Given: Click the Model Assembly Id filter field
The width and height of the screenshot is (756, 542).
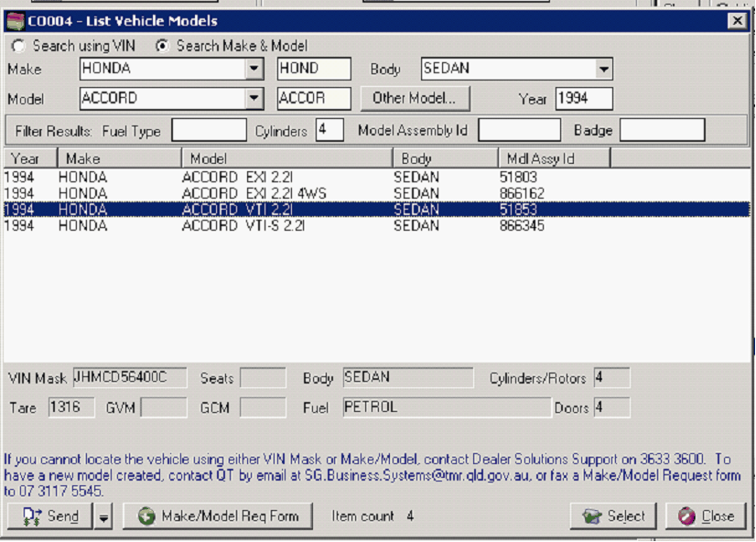Looking at the screenshot, I should pyautogui.click(x=519, y=130).
